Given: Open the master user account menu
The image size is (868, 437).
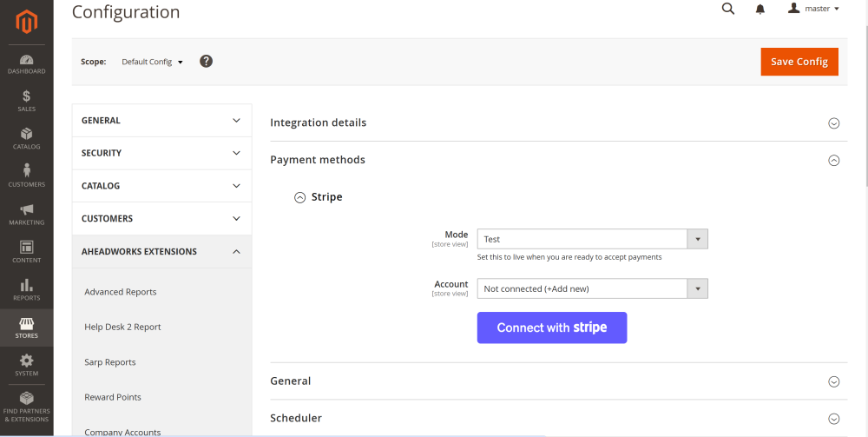Looking at the screenshot, I should [814, 9].
